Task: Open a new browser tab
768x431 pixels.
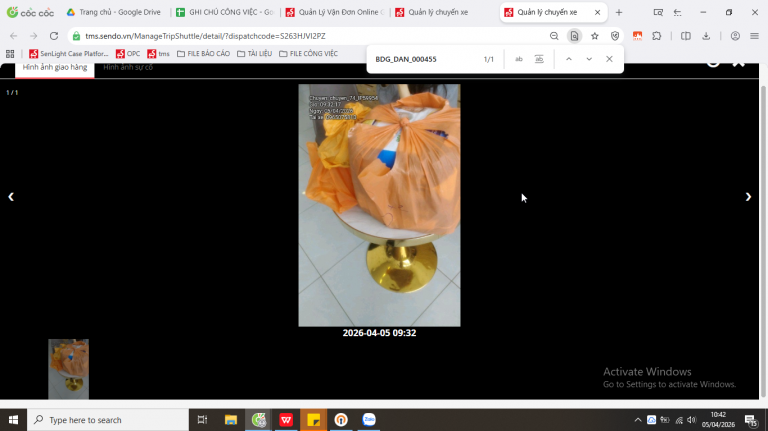Action: click(x=619, y=12)
